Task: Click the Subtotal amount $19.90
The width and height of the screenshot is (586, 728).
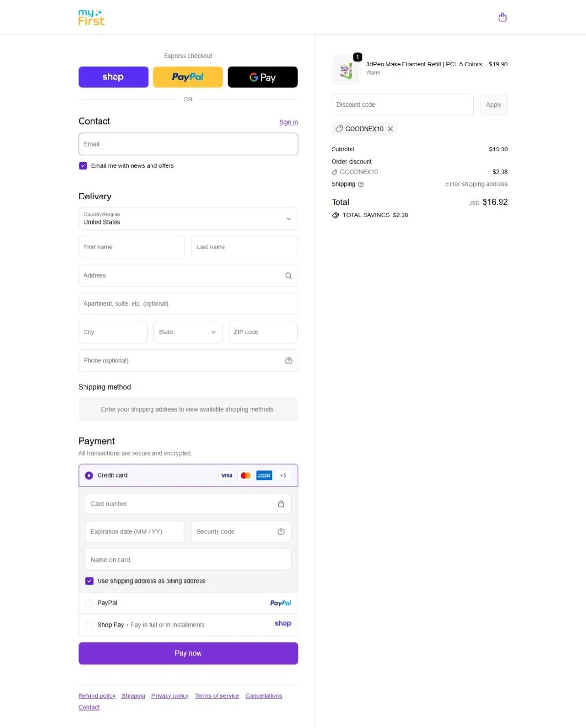Action: [x=498, y=149]
